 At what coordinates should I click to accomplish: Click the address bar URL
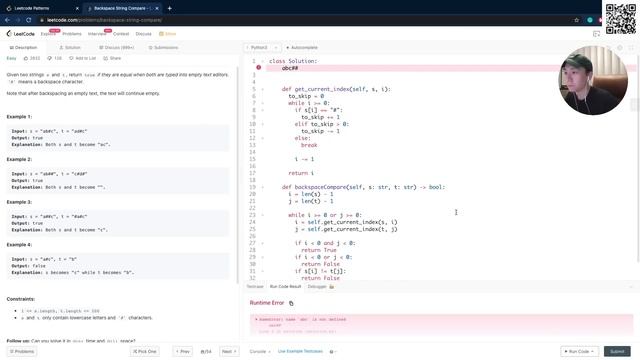(x=104, y=20)
